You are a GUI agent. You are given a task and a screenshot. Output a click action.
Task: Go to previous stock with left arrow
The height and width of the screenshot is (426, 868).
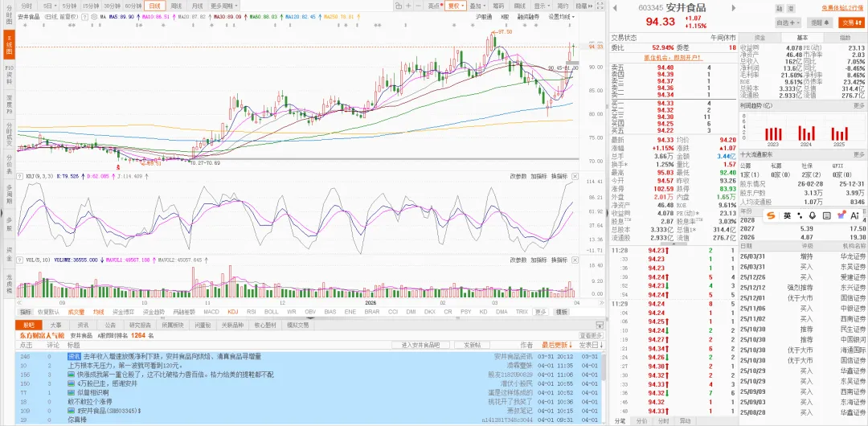point(615,8)
